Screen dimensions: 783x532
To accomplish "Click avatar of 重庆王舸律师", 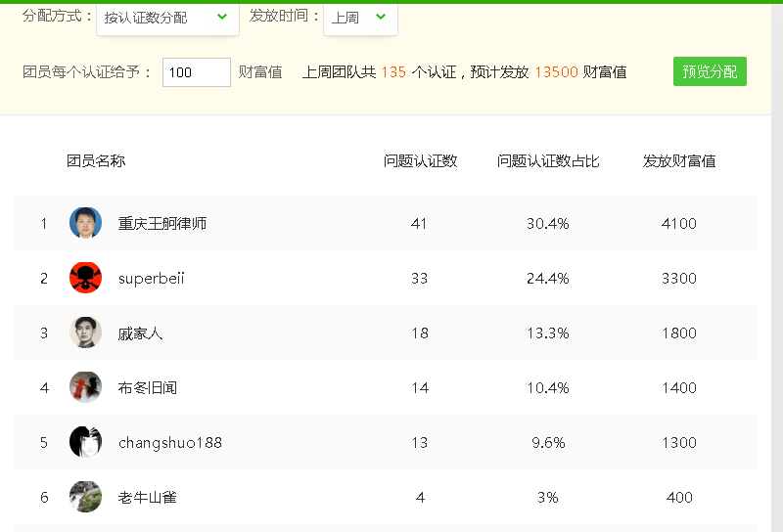I will coord(85,223).
